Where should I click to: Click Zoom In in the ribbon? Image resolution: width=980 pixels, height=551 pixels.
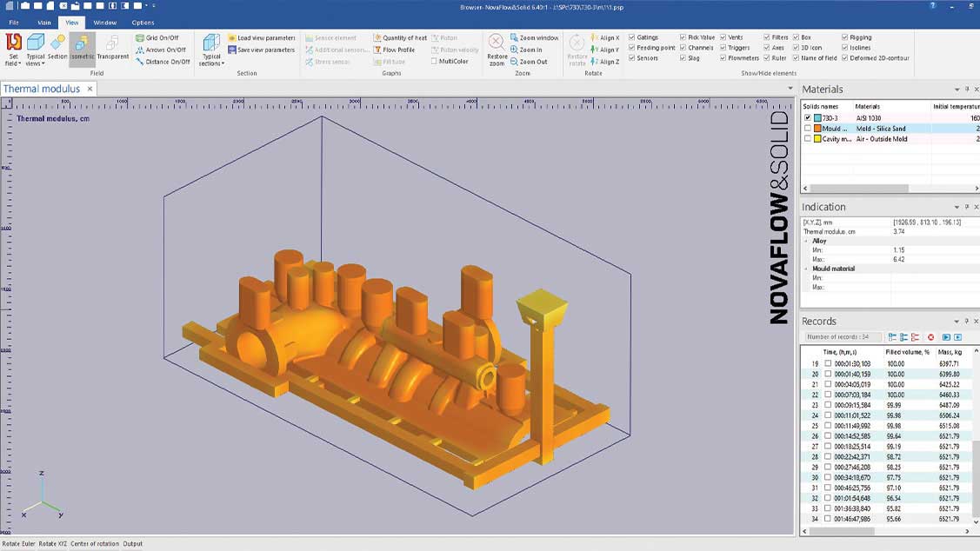[x=530, y=50]
